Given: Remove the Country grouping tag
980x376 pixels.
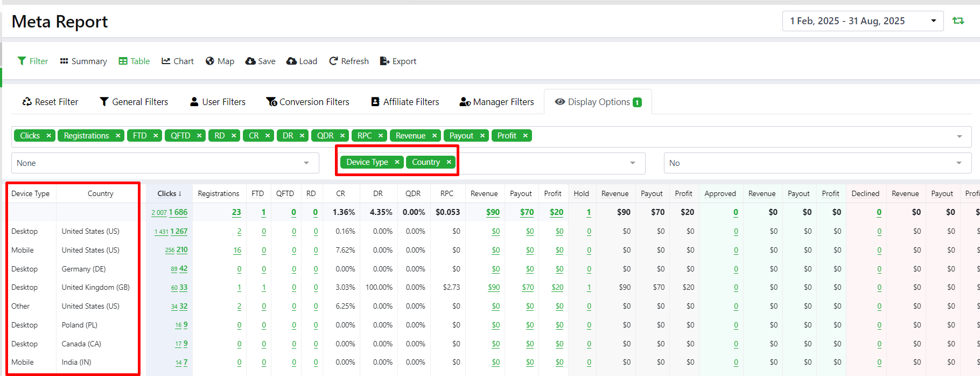Looking at the screenshot, I should coord(449,162).
